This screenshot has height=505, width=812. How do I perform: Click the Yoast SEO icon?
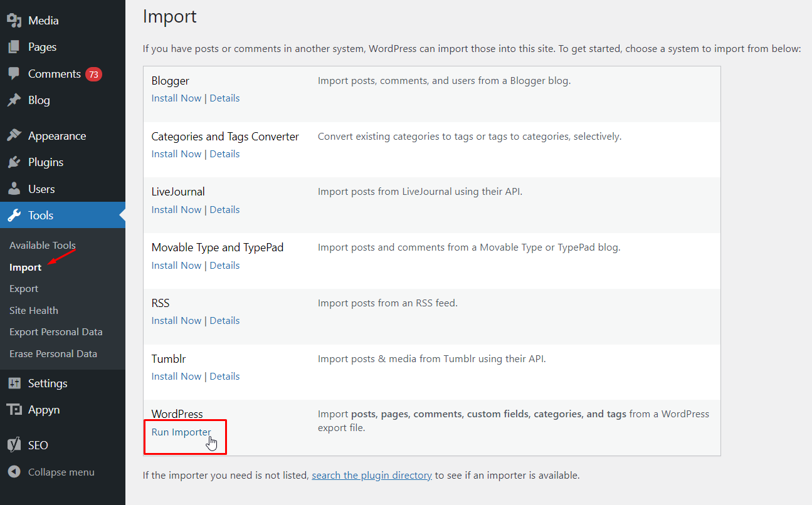click(x=14, y=445)
